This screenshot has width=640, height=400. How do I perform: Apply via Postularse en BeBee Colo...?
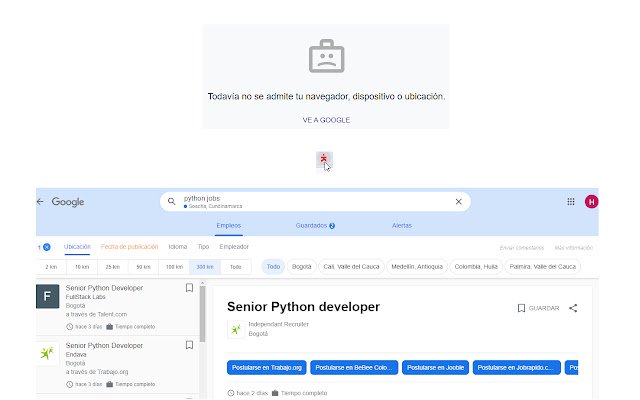[x=354, y=368]
